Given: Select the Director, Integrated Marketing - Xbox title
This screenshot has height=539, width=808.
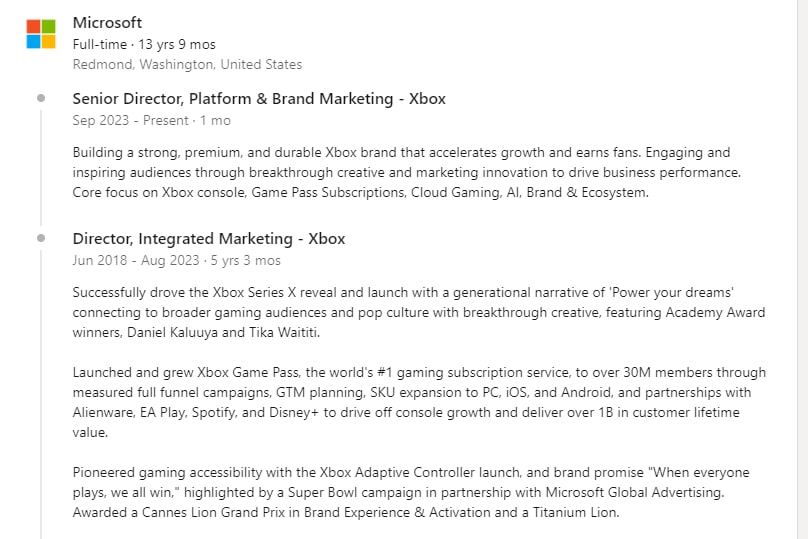Looking at the screenshot, I should pos(209,239).
